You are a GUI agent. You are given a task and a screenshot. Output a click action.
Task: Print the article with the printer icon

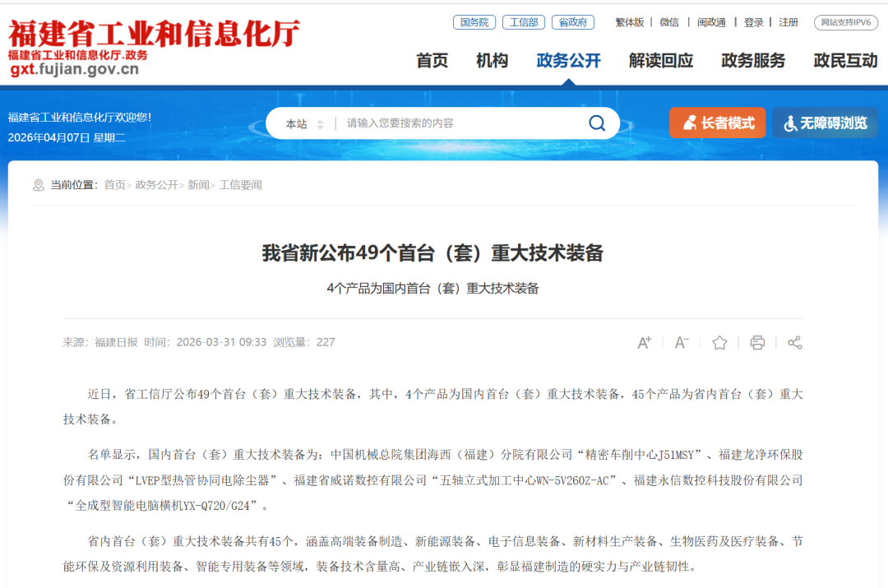click(756, 342)
